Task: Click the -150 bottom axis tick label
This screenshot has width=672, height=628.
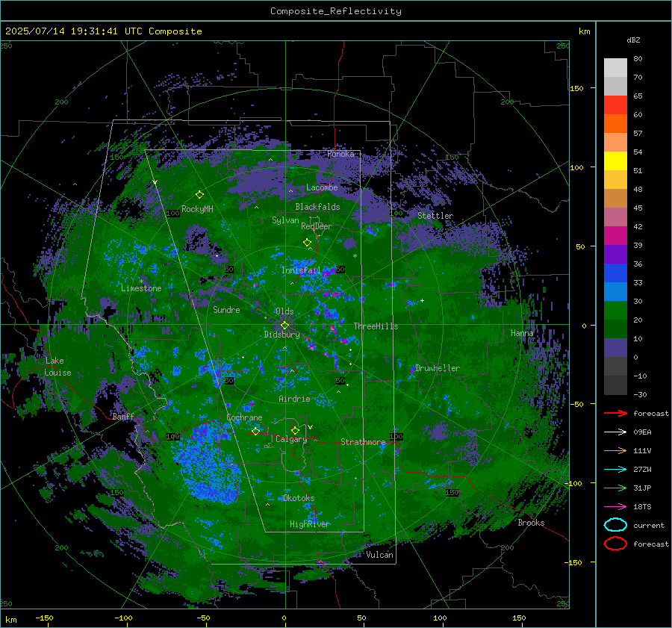Action: (x=44, y=618)
